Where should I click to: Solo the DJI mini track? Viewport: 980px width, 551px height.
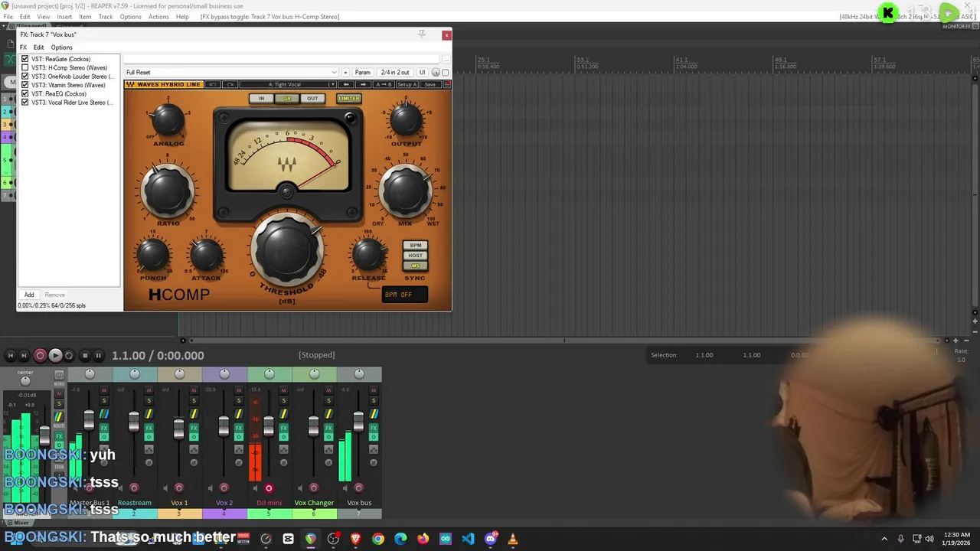click(283, 400)
